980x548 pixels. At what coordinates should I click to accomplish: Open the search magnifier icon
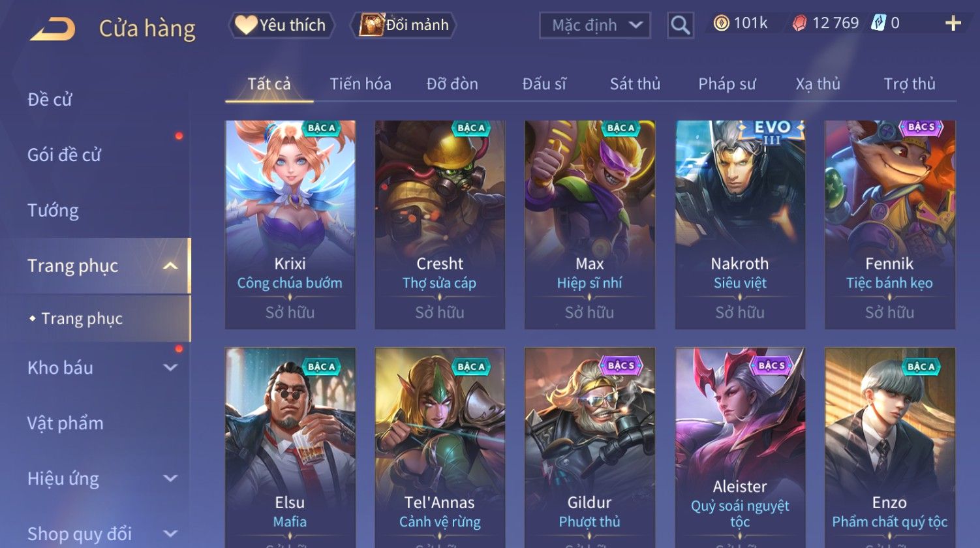(680, 25)
